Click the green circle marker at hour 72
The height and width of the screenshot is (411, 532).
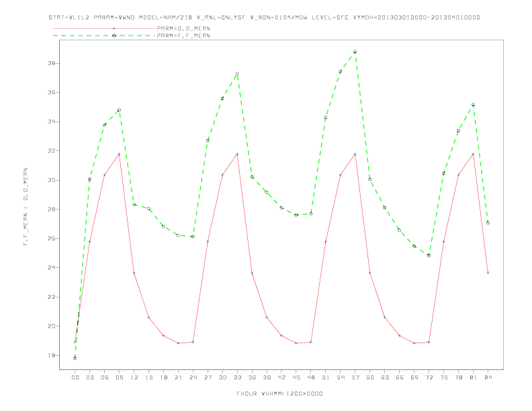point(429,255)
